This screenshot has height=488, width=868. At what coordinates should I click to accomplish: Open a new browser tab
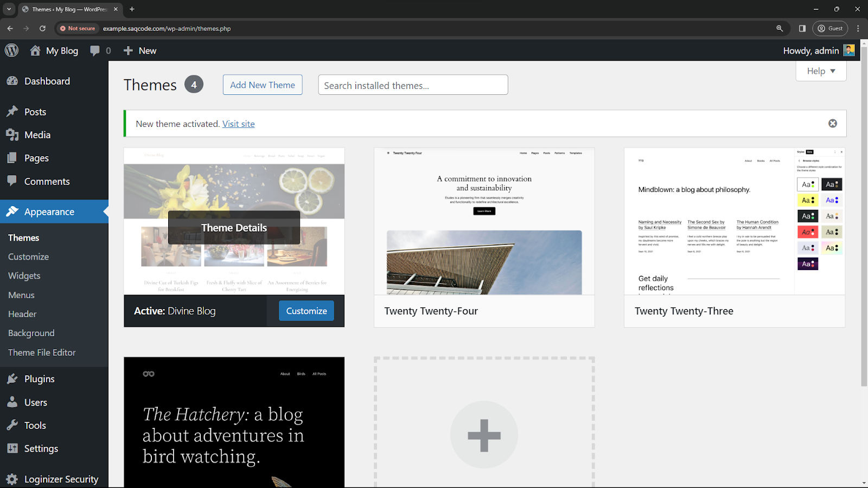click(x=132, y=9)
